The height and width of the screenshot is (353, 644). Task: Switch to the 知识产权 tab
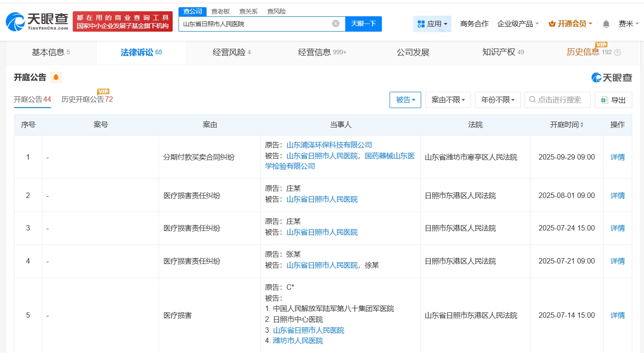coord(503,52)
